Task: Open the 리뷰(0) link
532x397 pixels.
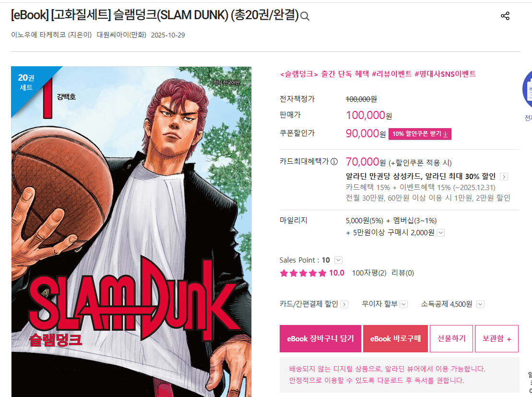Action: [403, 273]
